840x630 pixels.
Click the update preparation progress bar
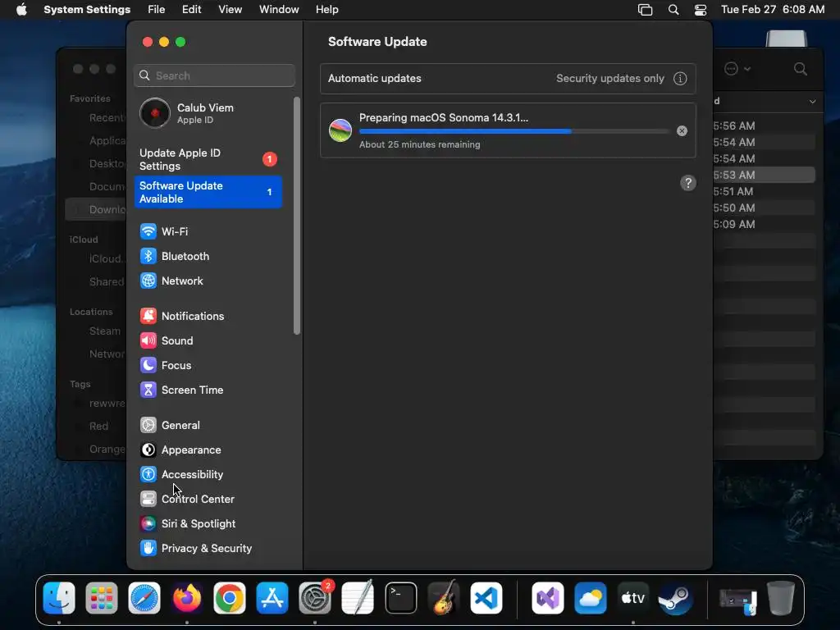(x=514, y=131)
